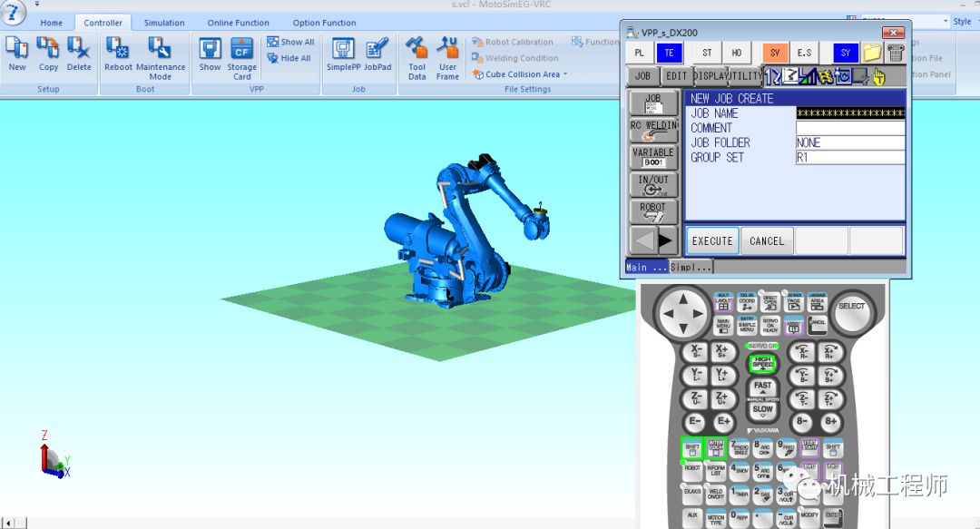The image size is (980, 529).
Task: Click the EXECUTE button
Action: pyautogui.click(x=712, y=240)
